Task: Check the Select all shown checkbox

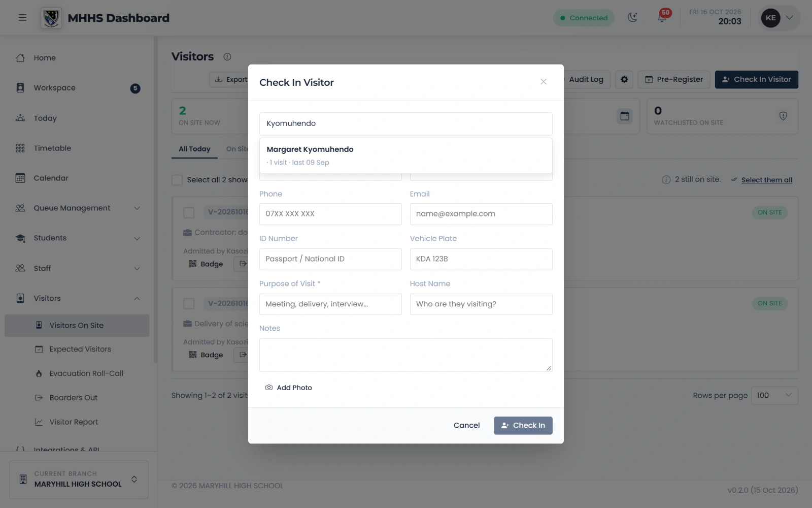Action: [x=177, y=180]
